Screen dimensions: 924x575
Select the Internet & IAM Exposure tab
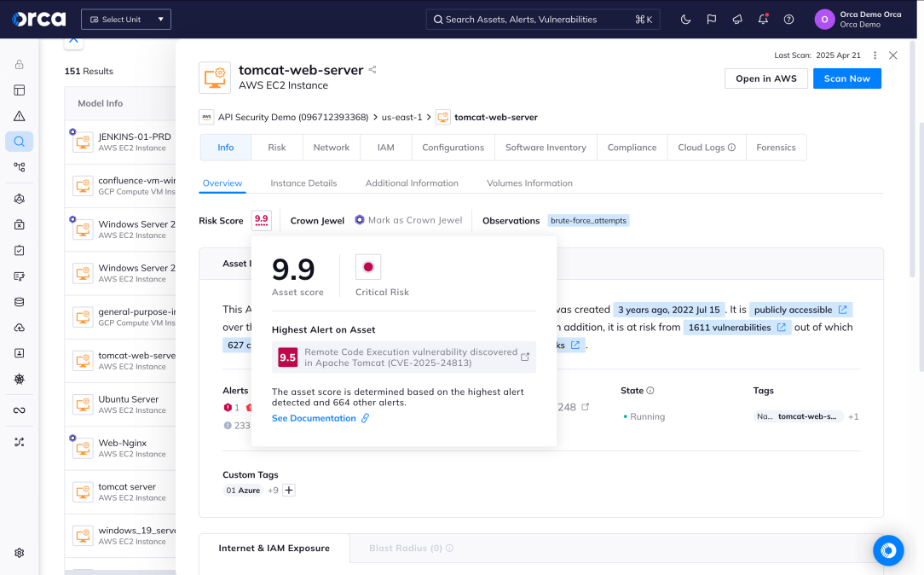(x=274, y=548)
